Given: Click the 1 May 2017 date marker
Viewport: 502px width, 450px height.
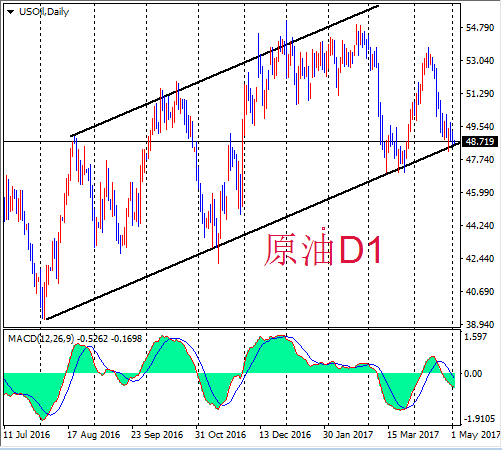Looking at the screenshot, I should coord(476,435).
